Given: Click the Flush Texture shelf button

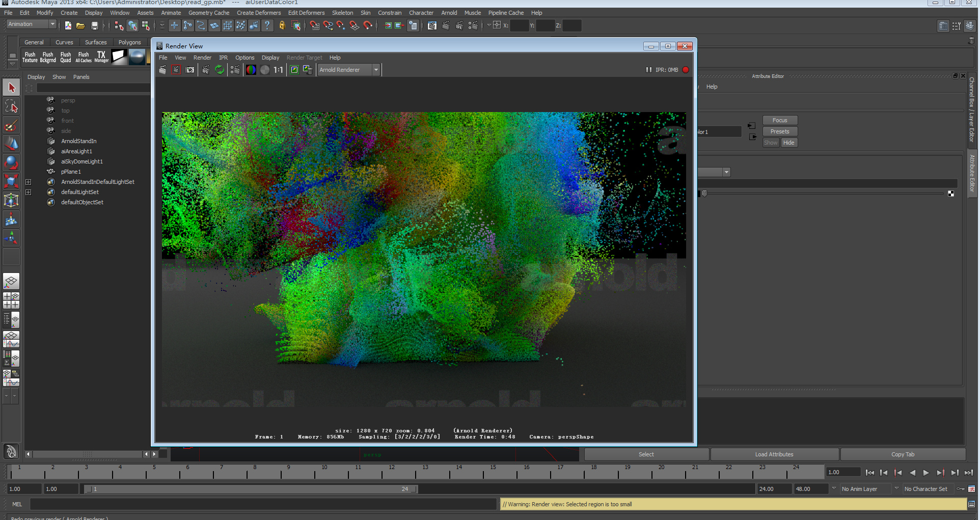Looking at the screenshot, I should pyautogui.click(x=30, y=57).
